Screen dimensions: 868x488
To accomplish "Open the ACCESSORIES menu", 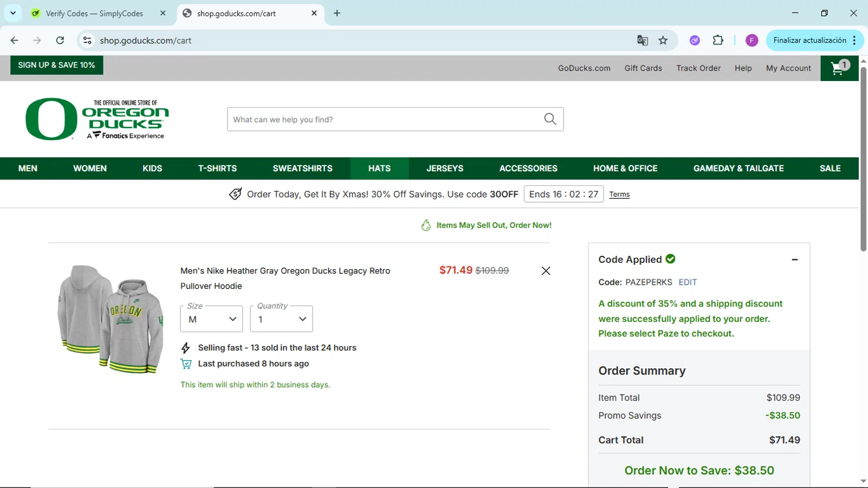I will 528,168.
